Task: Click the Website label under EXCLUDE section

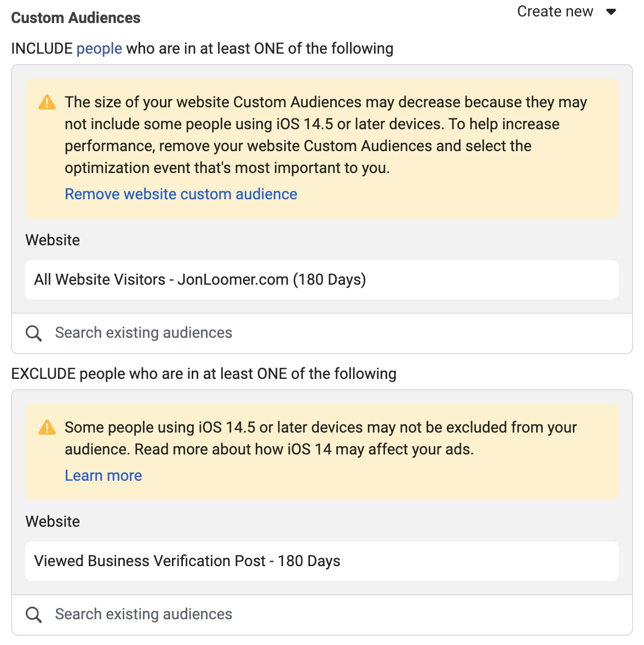Action: pos(53,522)
